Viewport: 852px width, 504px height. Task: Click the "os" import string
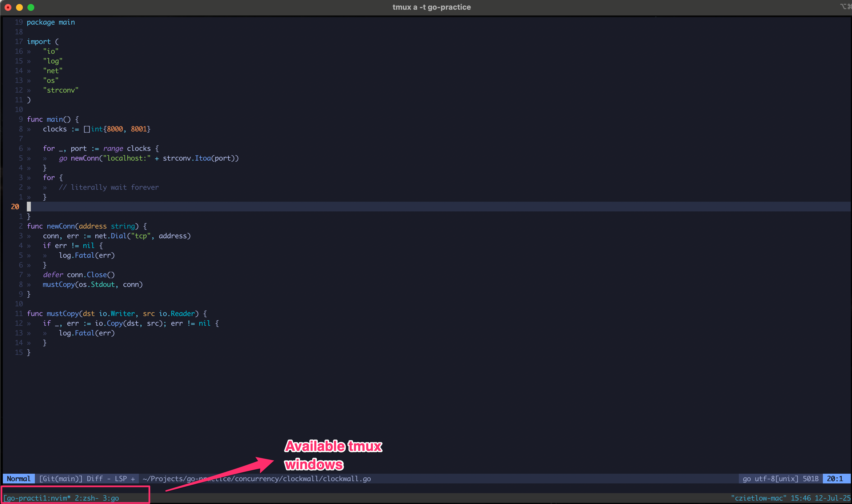coord(51,80)
